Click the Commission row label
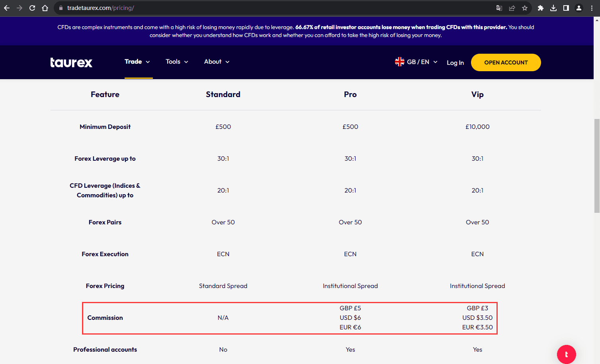 click(x=105, y=317)
